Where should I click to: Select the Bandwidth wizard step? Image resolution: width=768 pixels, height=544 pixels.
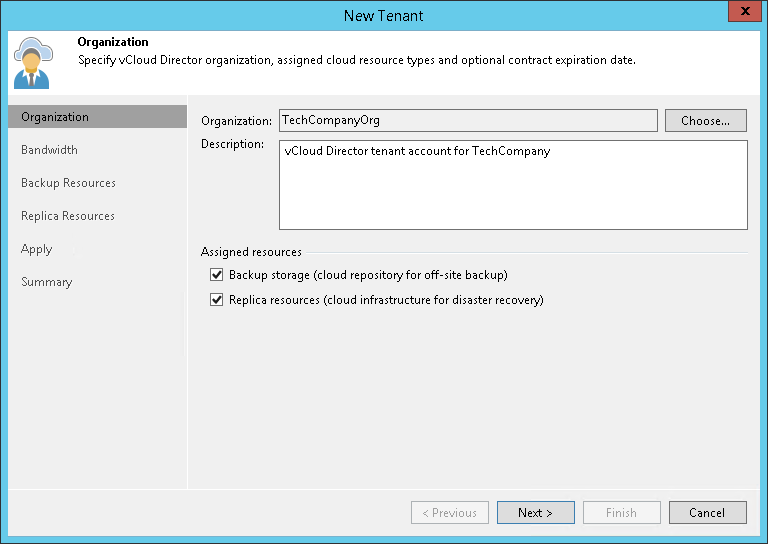click(x=49, y=150)
